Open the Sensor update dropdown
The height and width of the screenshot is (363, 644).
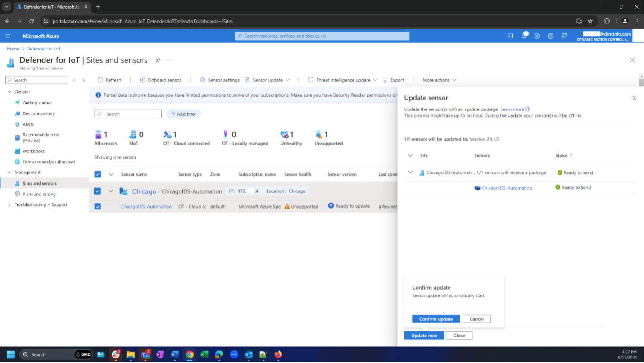click(267, 80)
